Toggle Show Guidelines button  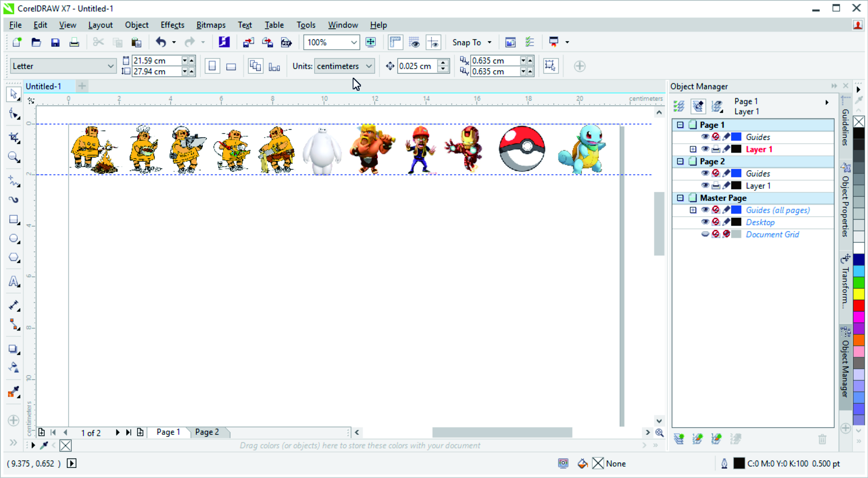(433, 42)
